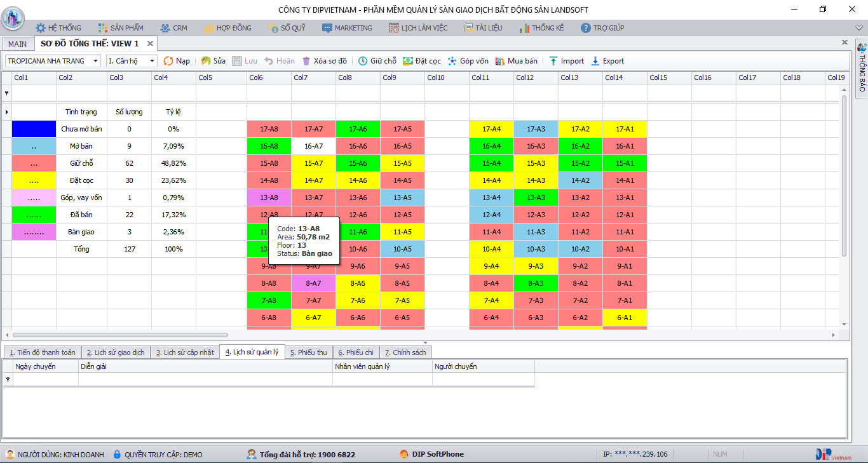Open the 1. Tiến độ thanh toán tab

point(42,352)
